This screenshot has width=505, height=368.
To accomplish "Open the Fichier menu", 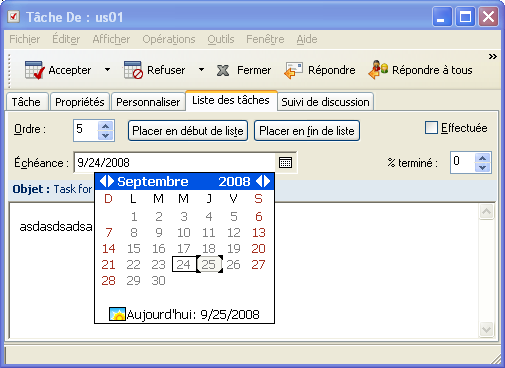I will click(x=25, y=39).
